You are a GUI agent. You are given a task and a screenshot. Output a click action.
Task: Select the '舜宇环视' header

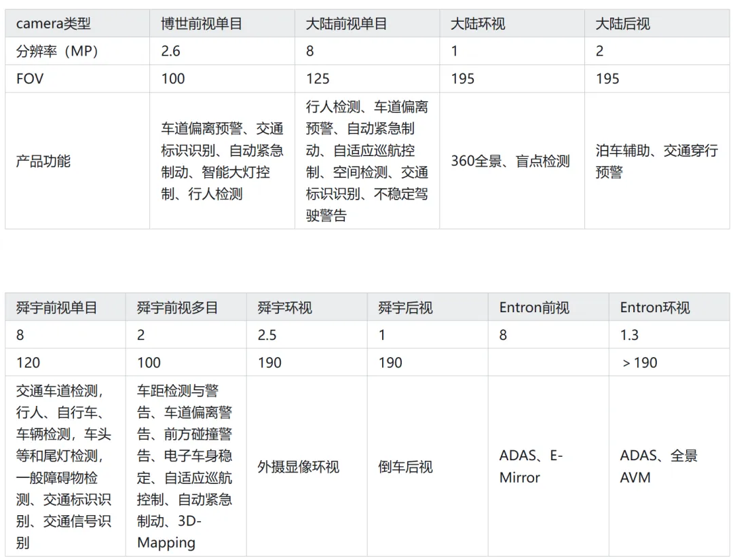point(307,307)
